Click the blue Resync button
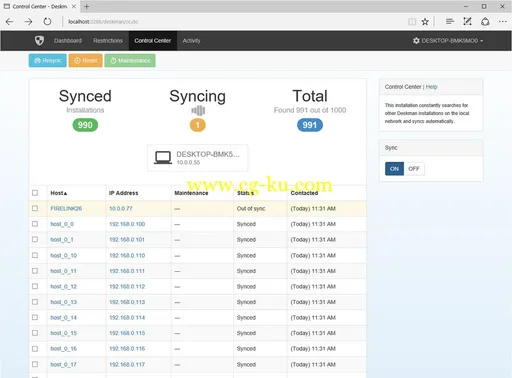Screen dimensions: 512x378 pos(48,61)
